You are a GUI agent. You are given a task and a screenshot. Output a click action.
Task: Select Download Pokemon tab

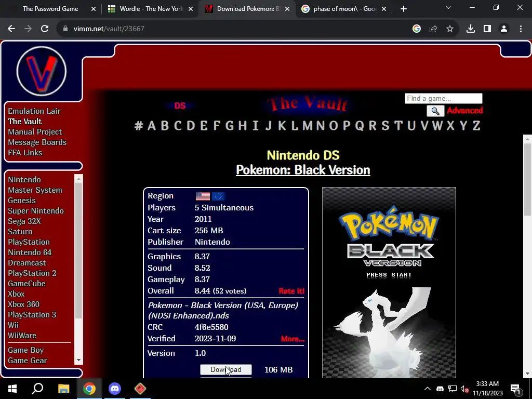(x=248, y=9)
